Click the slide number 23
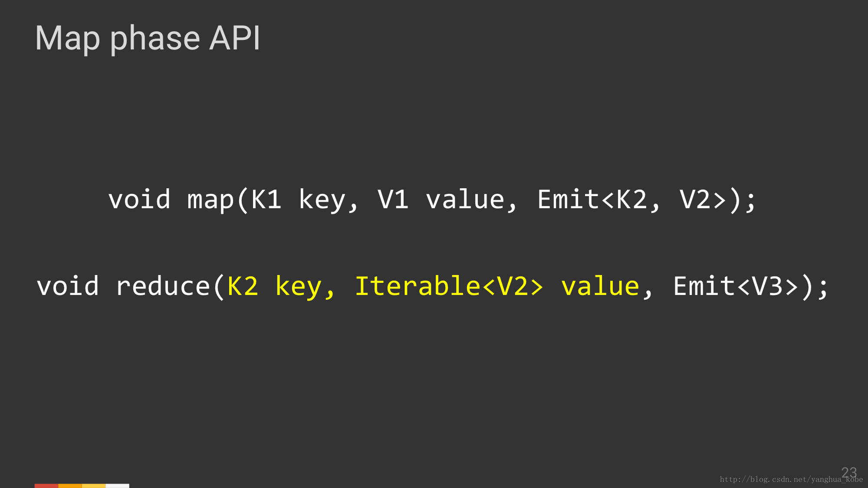Viewport: 868px width, 488px height. tap(849, 472)
